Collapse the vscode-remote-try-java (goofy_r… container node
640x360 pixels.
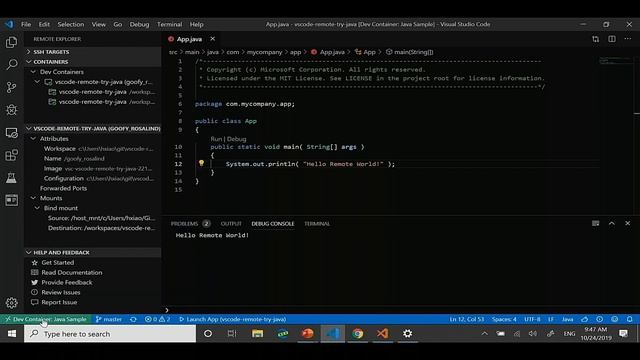(38, 82)
